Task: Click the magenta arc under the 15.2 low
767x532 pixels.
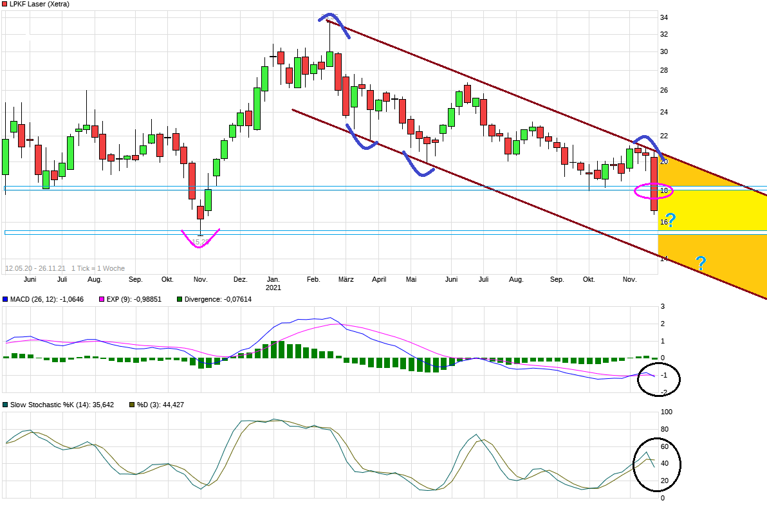Action: pyautogui.click(x=201, y=241)
